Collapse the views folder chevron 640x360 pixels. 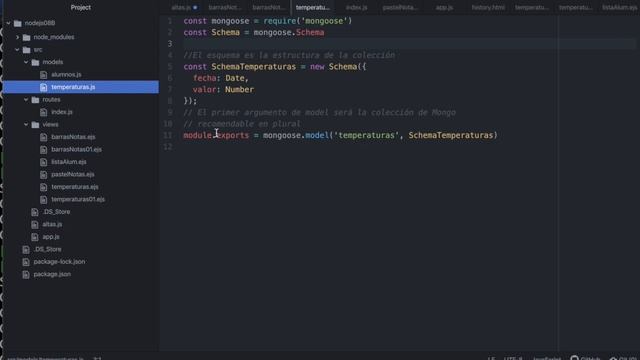coord(26,124)
